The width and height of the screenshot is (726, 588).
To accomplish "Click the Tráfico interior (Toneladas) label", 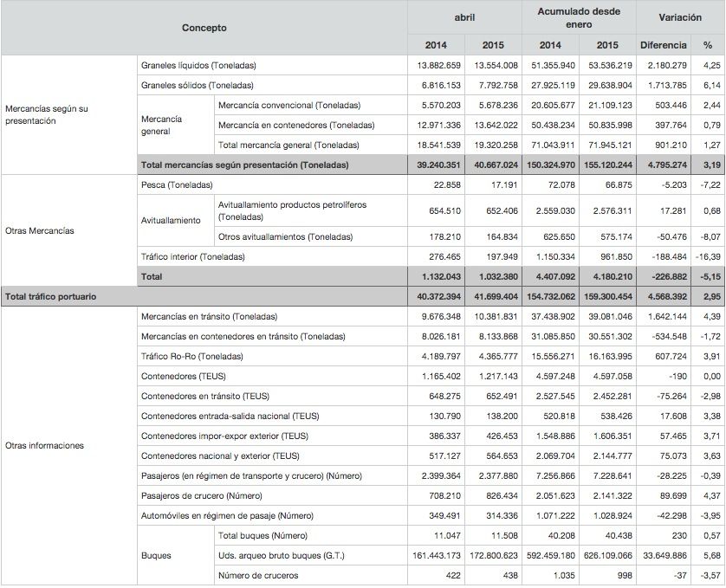I will tap(193, 256).
